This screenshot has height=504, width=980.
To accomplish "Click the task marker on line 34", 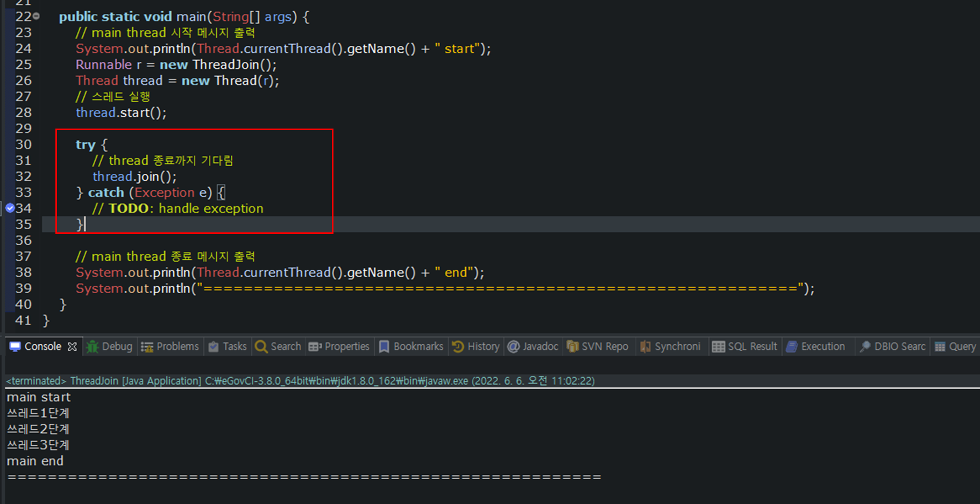I will pyautogui.click(x=10, y=208).
